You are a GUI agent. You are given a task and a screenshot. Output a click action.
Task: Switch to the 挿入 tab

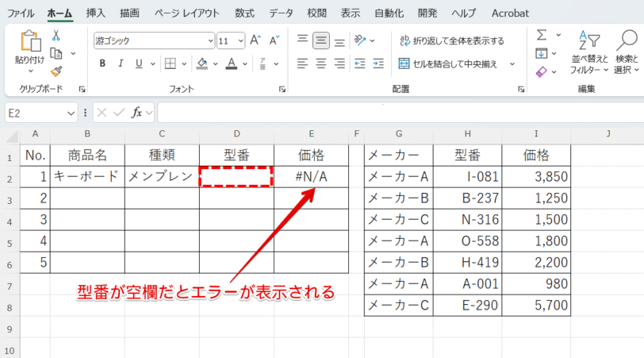click(96, 13)
